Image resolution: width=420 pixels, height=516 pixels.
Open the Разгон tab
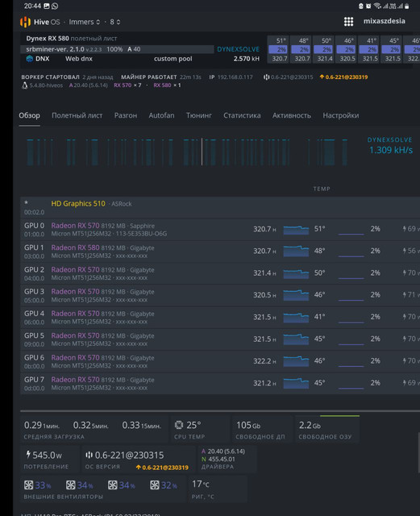[x=126, y=115]
